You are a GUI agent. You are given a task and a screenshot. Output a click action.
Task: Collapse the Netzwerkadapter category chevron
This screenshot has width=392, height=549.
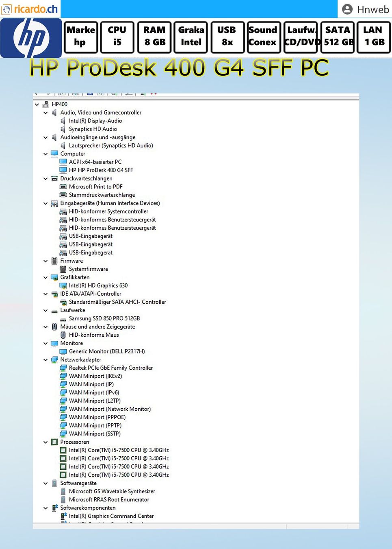point(45,359)
